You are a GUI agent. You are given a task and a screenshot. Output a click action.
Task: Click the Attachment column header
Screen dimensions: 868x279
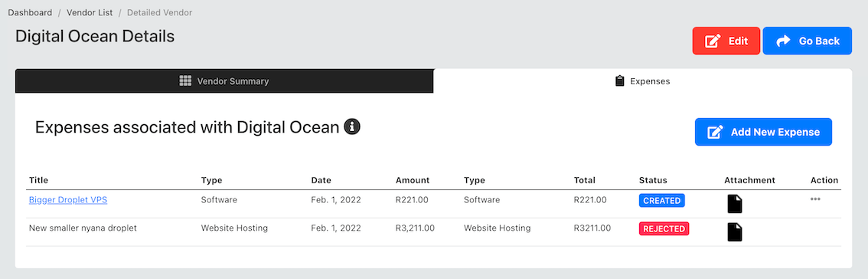tap(749, 180)
